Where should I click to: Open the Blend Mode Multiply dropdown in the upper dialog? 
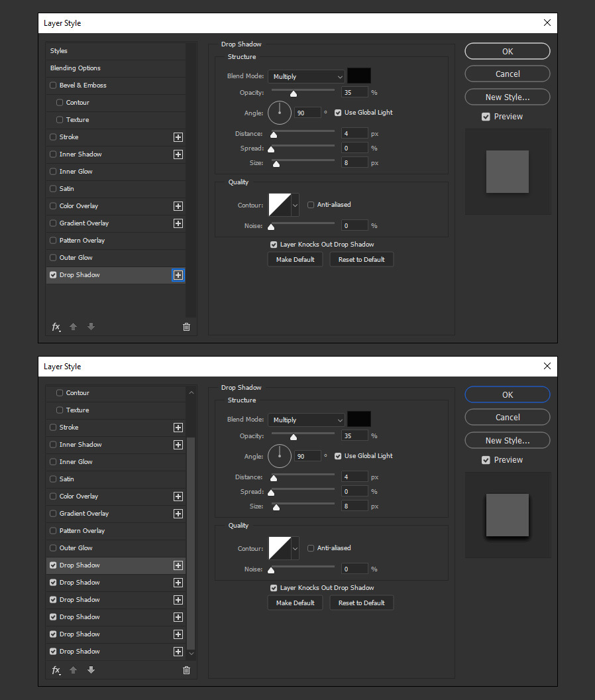(306, 77)
